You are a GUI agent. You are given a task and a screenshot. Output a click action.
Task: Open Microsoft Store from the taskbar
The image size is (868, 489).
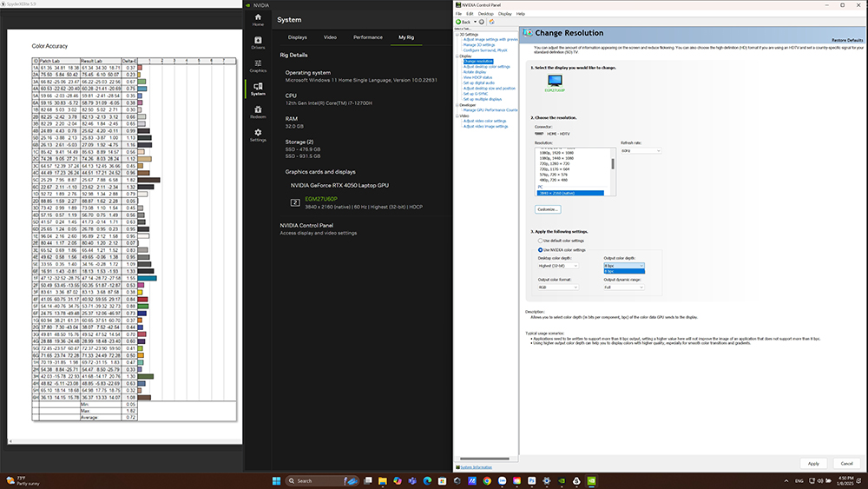pyautogui.click(x=443, y=480)
